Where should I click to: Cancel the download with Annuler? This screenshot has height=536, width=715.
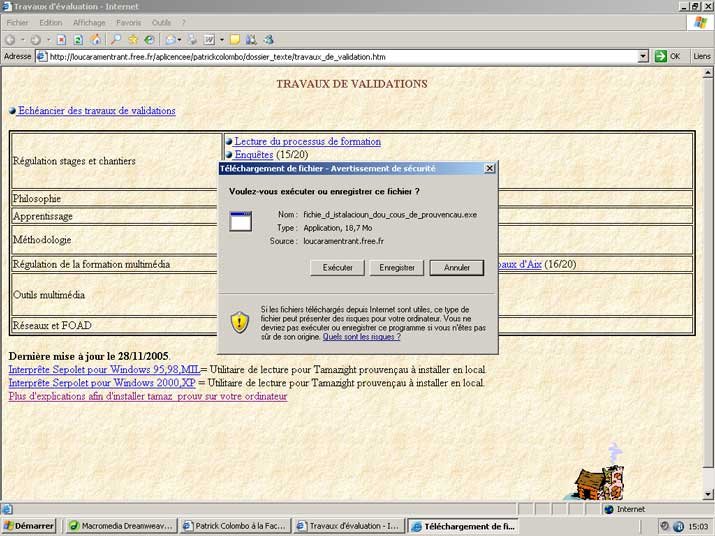point(456,268)
